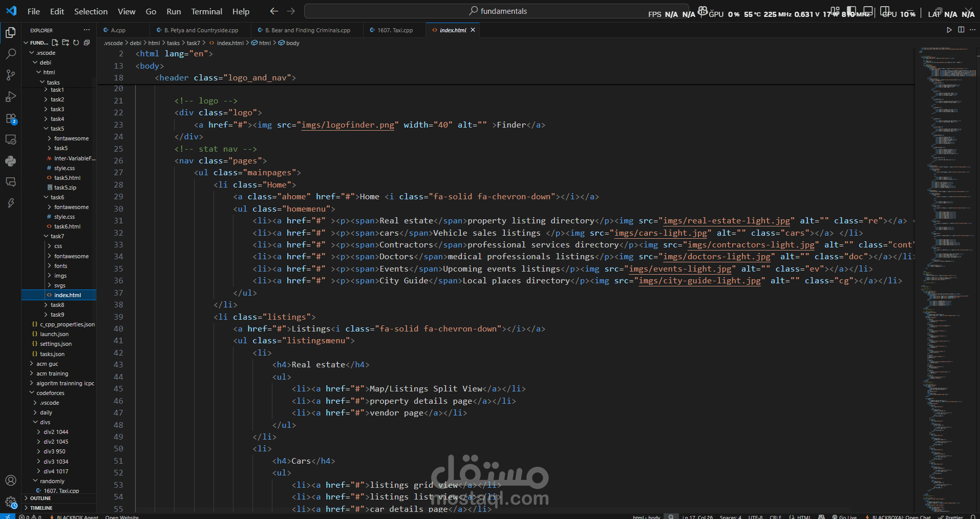Click the zoom magnifier status bar icon
The height and width of the screenshot is (519, 980).
point(671,516)
